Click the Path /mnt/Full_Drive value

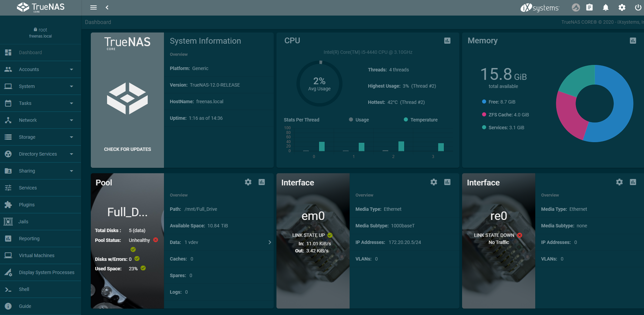(201, 209)
